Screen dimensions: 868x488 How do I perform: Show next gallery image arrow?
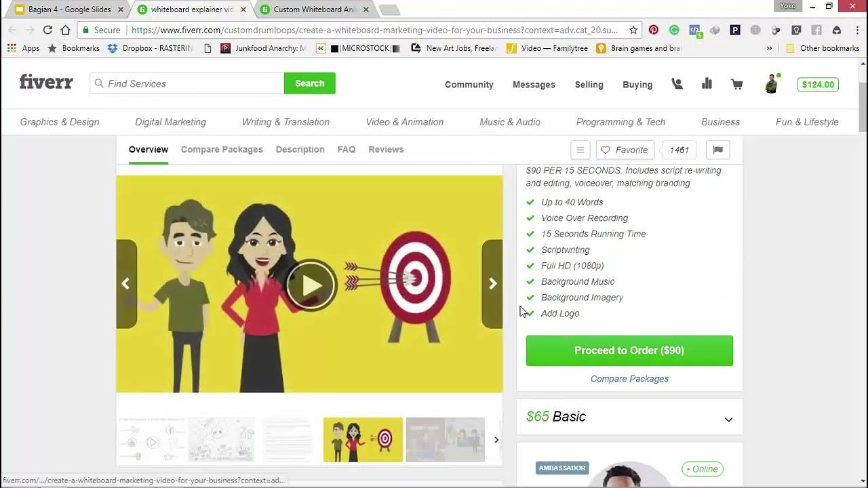pyautogui.click(x=492, y=284)
